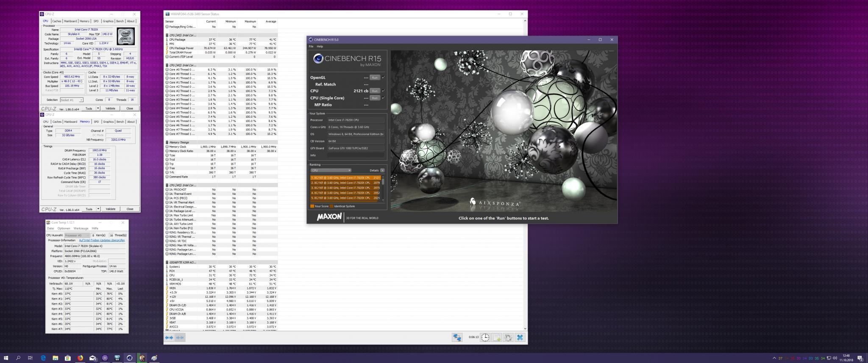Open HWiNFO network remote center icon
Viewport: 868px width, 363px height.
[x=456, y=337]
